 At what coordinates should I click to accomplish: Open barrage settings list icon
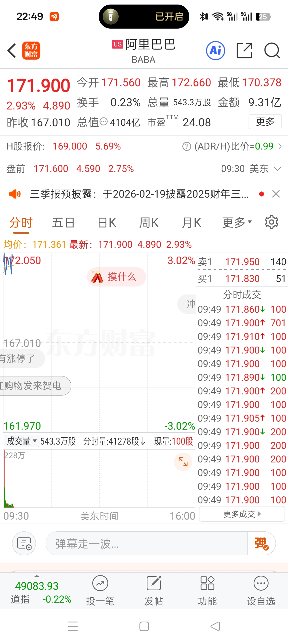[24, 543]
